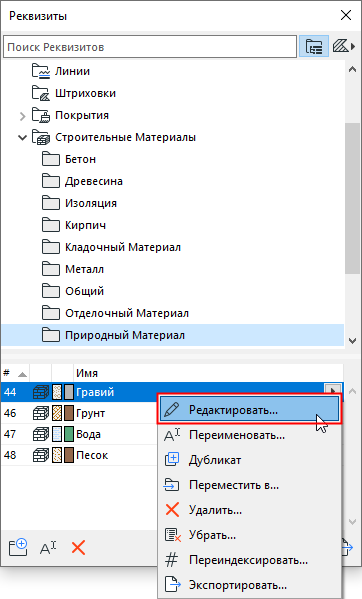The image size is (362, 599).
Task: Open the attribute type filter dropdown
Action: (x=344, y=47)
